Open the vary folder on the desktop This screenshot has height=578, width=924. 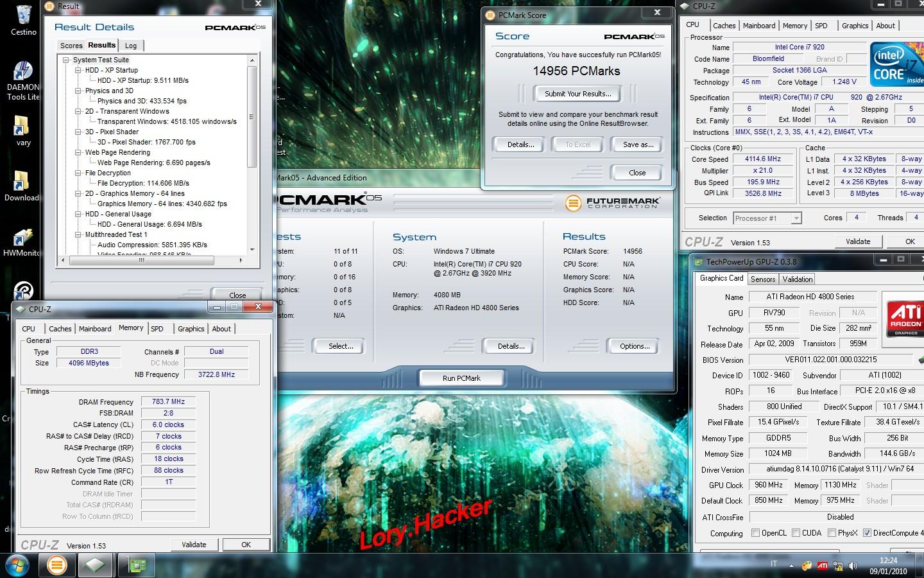(23, 130)
